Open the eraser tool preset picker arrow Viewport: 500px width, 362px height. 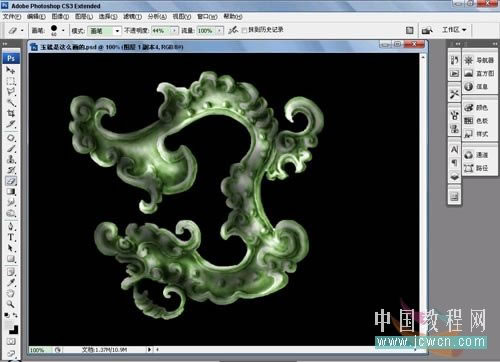22,30
